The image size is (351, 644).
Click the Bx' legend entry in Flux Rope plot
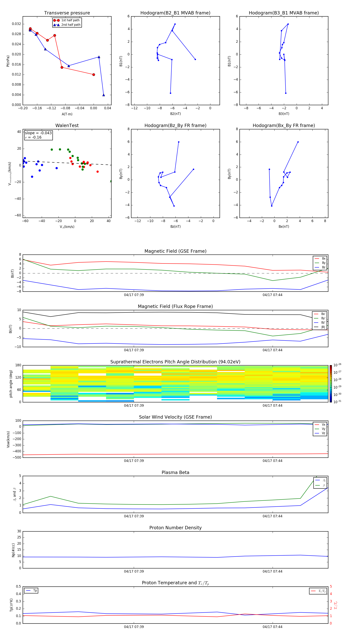point(320,314)
